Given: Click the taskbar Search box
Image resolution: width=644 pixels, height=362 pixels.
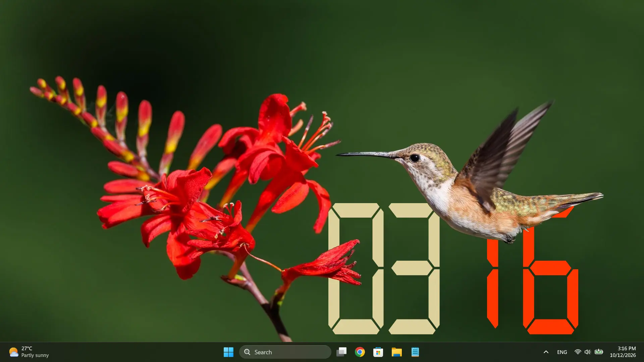Looking at the screenshot, I should point(285,352).
